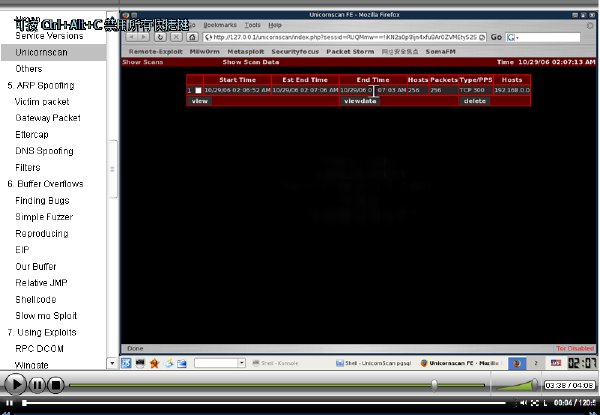Tick the checkbox for scan row 1
The width and height of the screenshot is (600, 415).
coord(198,90)
